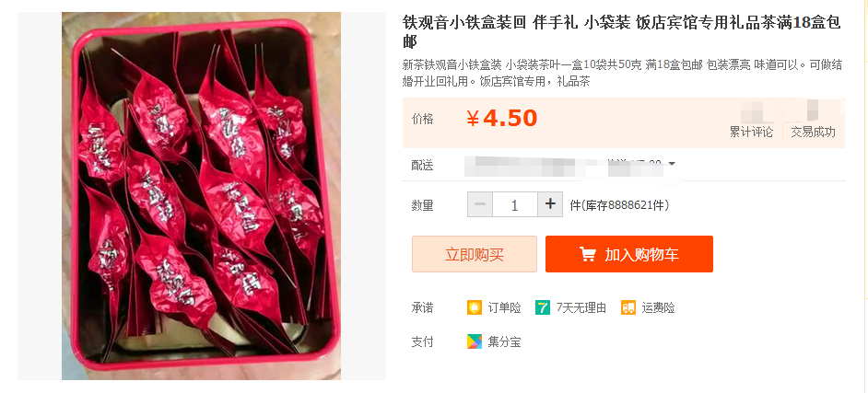
Task: Click the shopping cart icon in button
Action: (588, 254)
